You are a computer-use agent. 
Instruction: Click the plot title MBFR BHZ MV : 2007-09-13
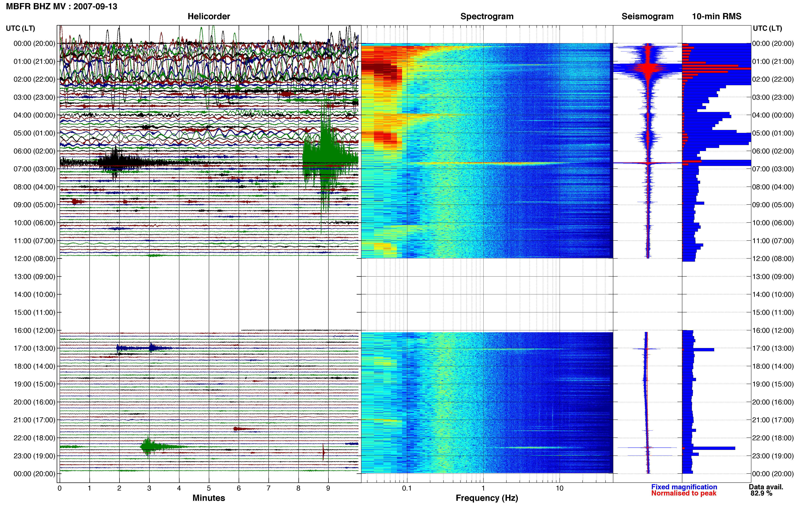[x=62, y=6]
